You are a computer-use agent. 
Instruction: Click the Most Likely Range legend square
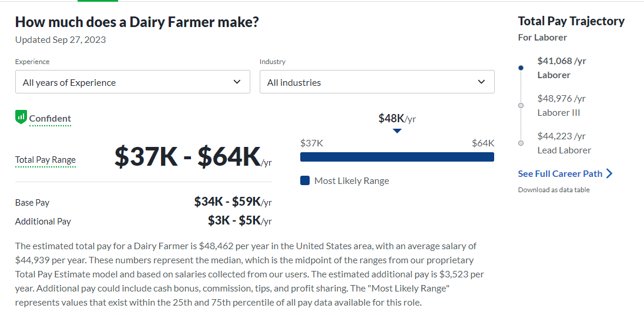click(x=305, y=180)
